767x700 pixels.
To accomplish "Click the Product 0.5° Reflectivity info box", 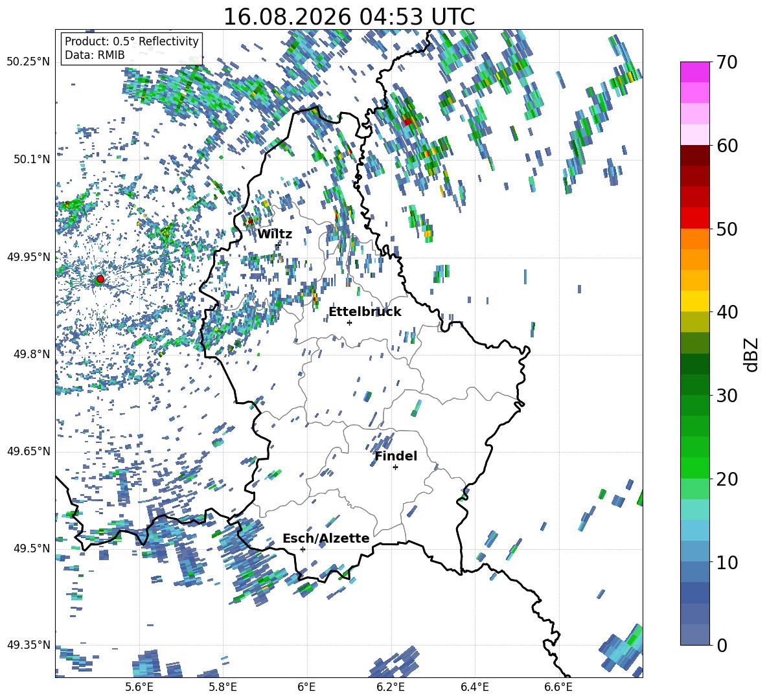I will [132, 48].
